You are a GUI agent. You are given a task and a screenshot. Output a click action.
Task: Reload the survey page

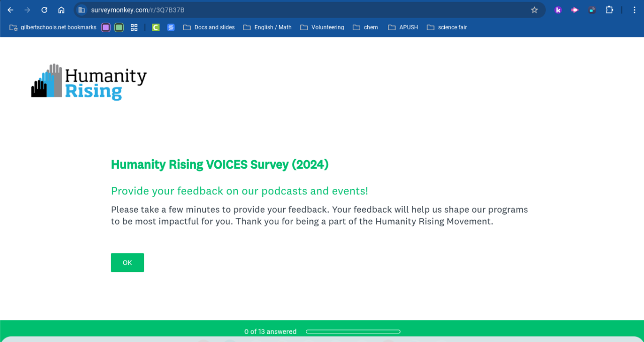[44, 10]
